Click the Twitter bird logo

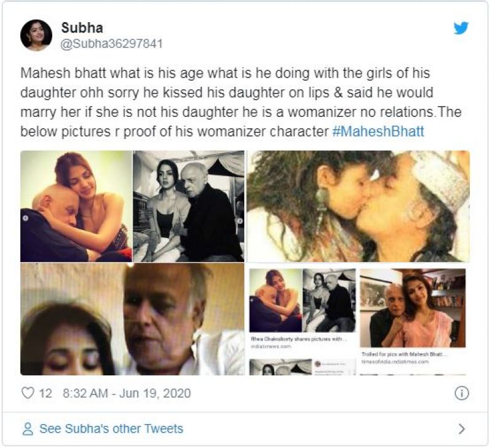click(461, 28)
